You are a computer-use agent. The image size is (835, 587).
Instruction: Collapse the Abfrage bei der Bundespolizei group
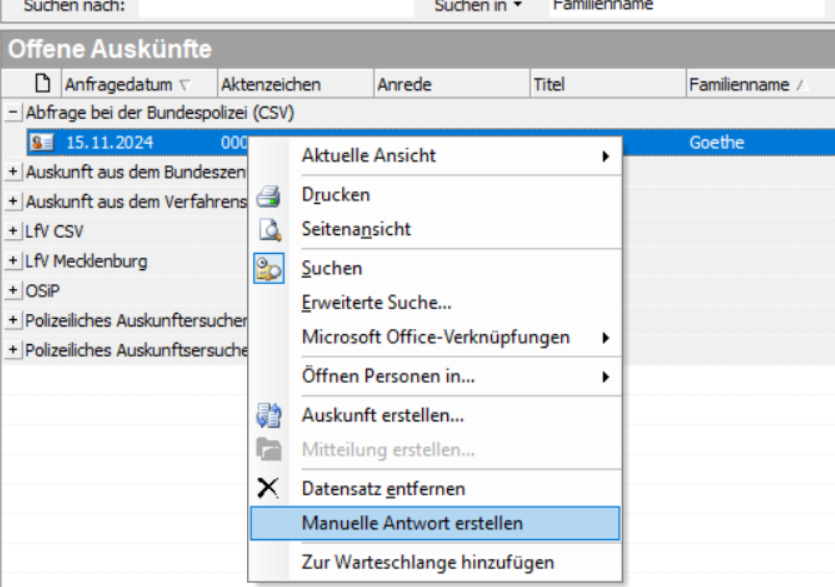[x=13, y=113]
